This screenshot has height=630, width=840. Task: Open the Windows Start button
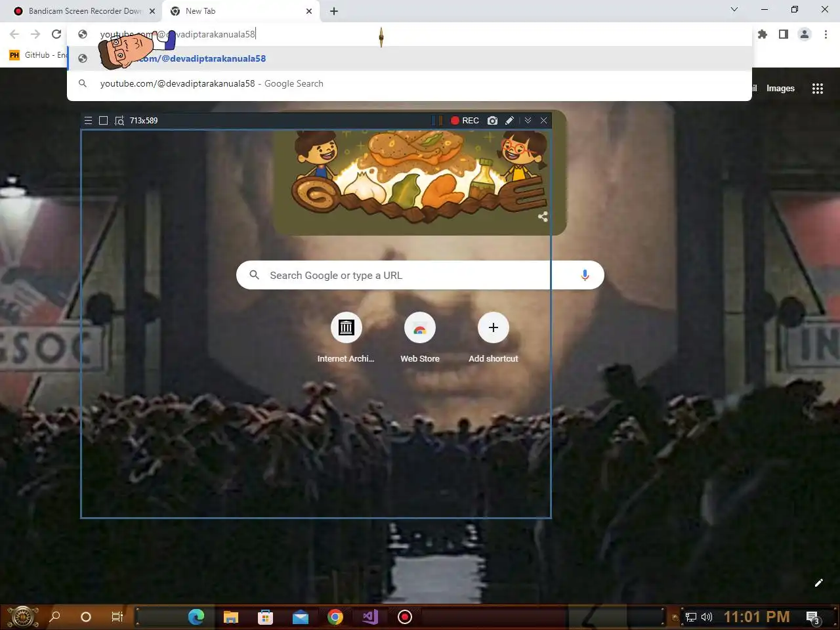[22, 617]
